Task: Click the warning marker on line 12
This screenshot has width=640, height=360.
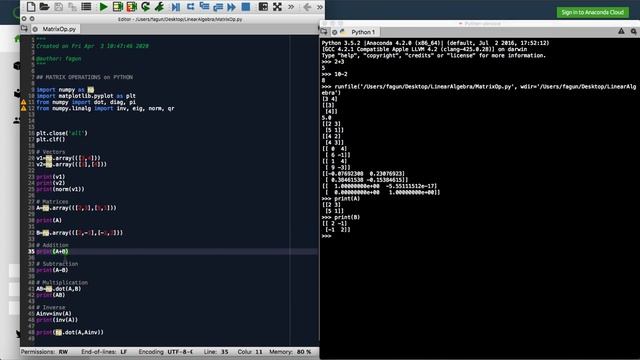Action: pos(24,109)
